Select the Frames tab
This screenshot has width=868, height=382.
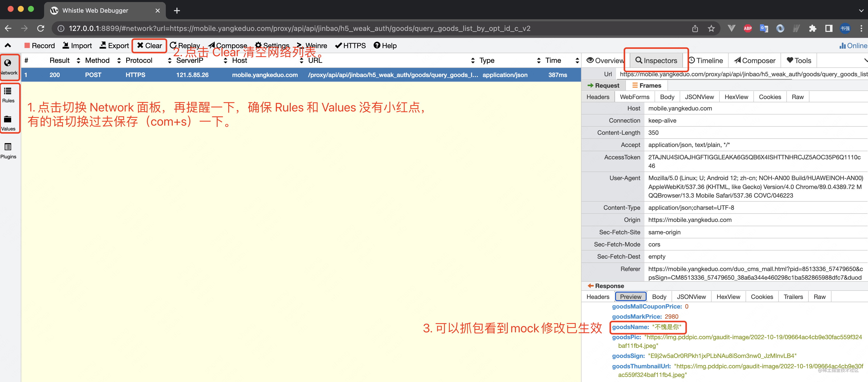click(x=647, y=85)
